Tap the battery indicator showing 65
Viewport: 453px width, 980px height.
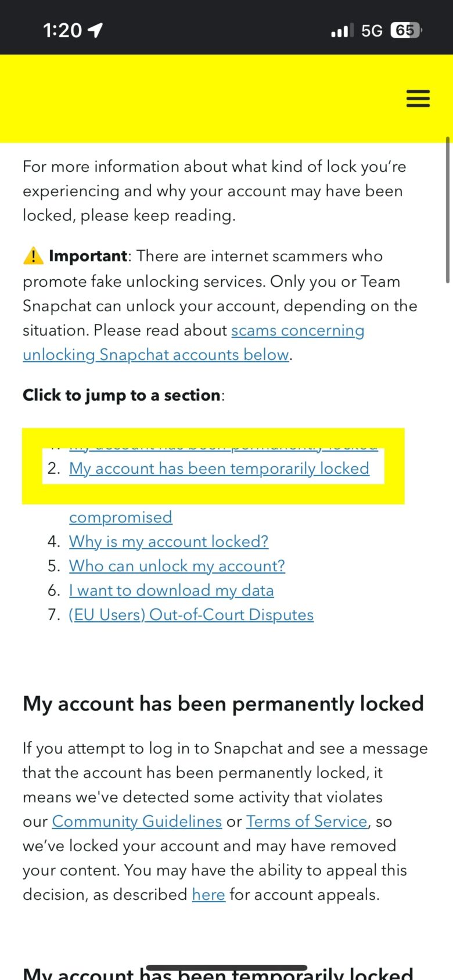(x=407, y=30)
